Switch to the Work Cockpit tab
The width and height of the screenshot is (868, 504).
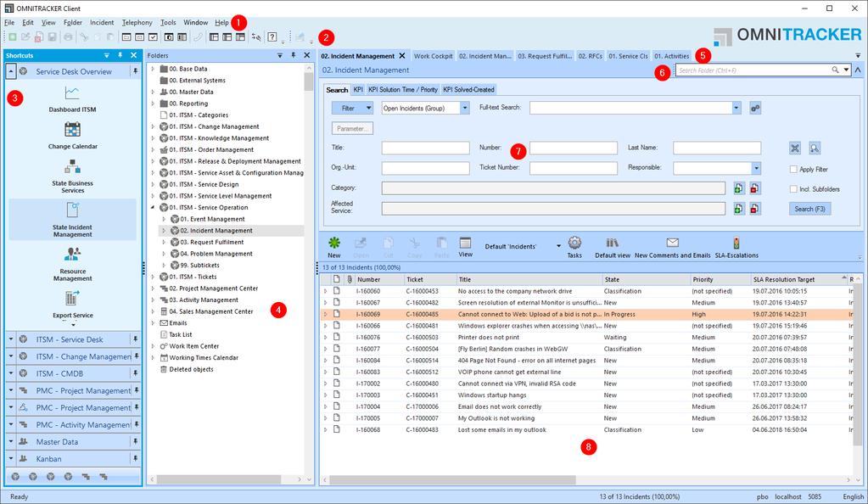coord(433,56)
